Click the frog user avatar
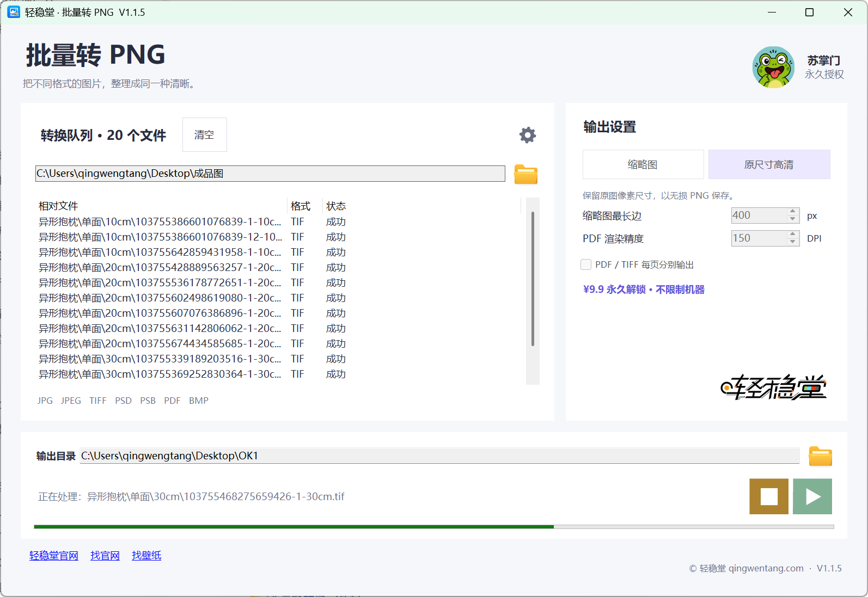 pyautogui.click(x=774, y=67)
